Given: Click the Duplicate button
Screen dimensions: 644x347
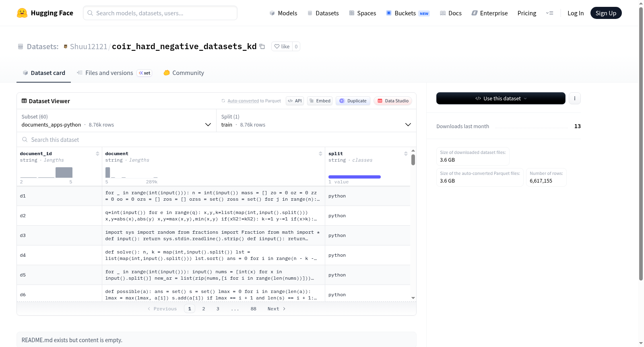Looking at the screenshot, I should [353, 101].
